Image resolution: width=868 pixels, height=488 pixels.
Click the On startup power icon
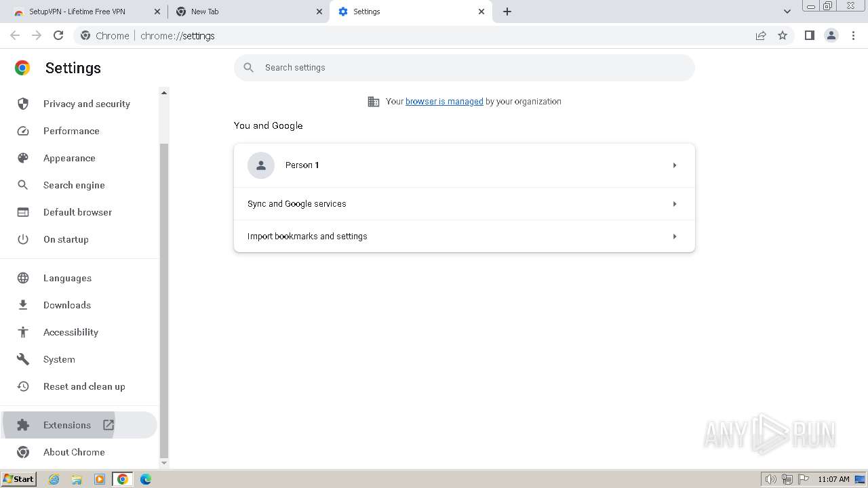[23, 239]
